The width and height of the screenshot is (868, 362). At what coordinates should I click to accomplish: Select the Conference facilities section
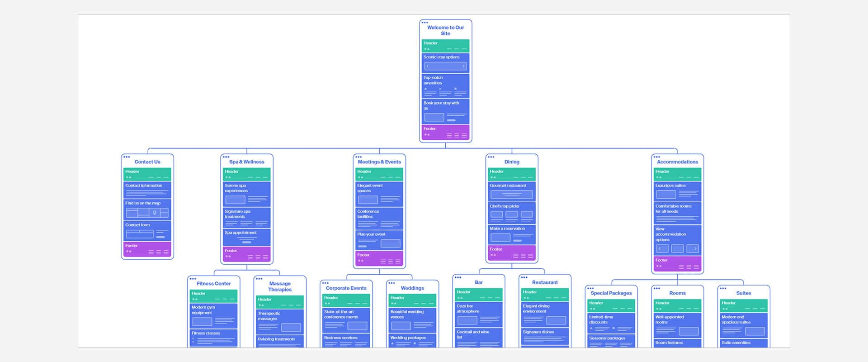[379, 219]
